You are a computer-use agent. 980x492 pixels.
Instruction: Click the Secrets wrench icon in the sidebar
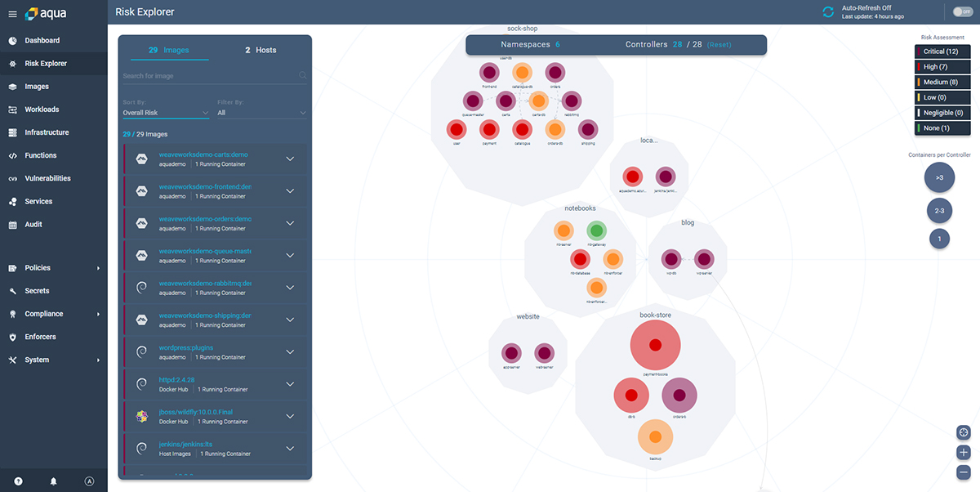[12, 291]
